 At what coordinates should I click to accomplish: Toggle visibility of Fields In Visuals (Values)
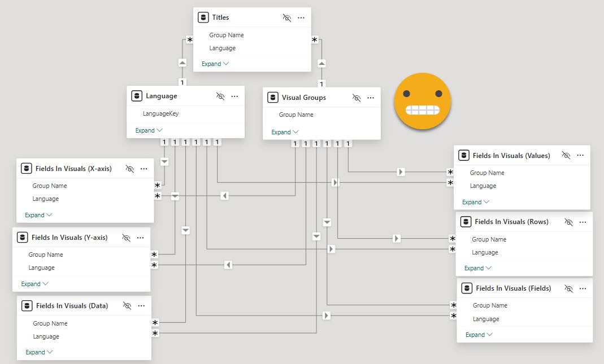click(x=566, y=155)
